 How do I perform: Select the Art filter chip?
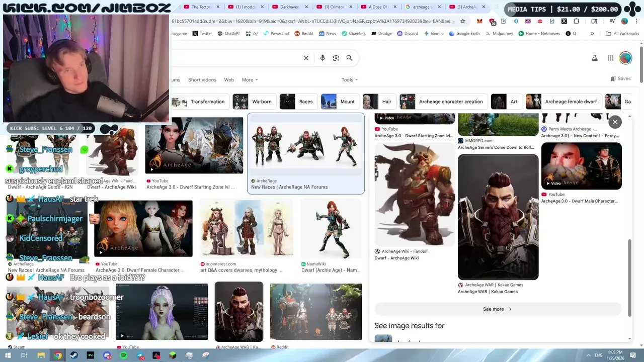[x=507, y=102]
